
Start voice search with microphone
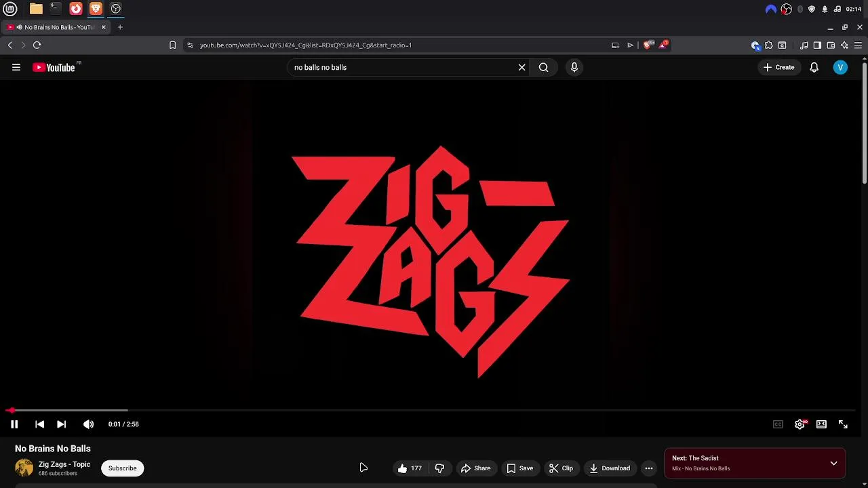click(x=574, y=67)
